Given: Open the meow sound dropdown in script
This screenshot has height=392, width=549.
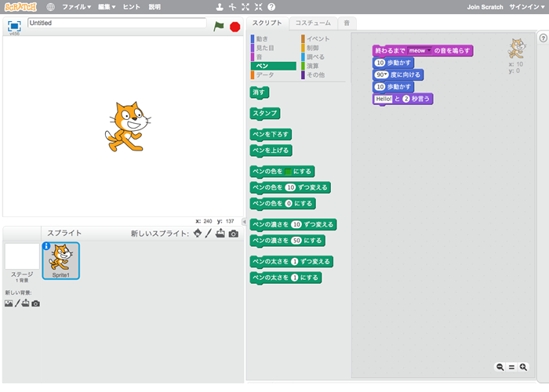Looking at the screenshot, I should 428,50.
